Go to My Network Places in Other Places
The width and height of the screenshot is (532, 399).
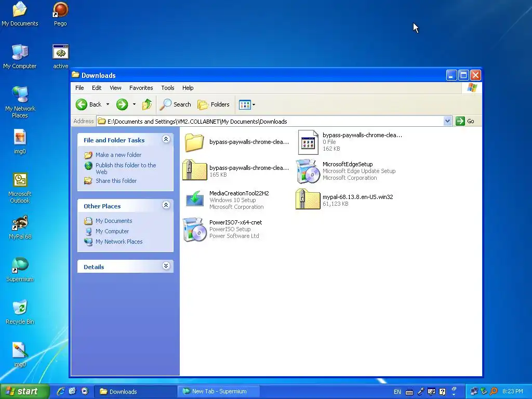[x=119, y=242]
